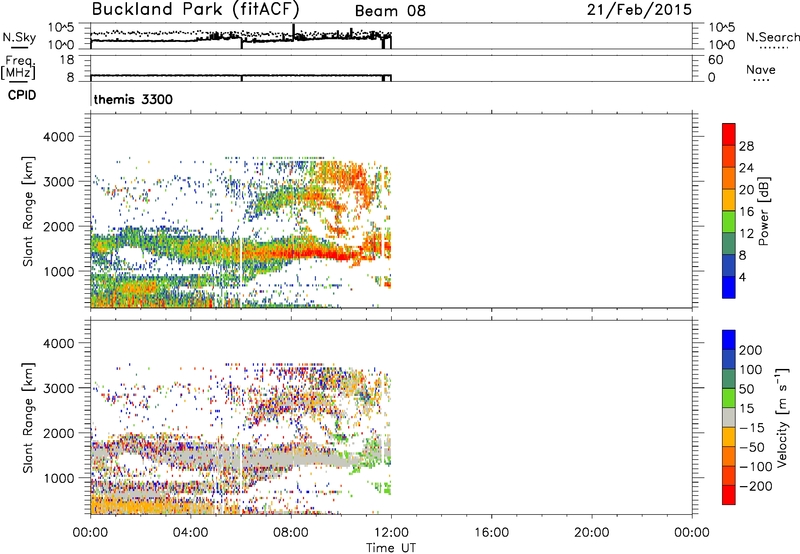The image size is (800, 554).
Task: Click the "N.Search" legend label
Action: click(773, 37)
